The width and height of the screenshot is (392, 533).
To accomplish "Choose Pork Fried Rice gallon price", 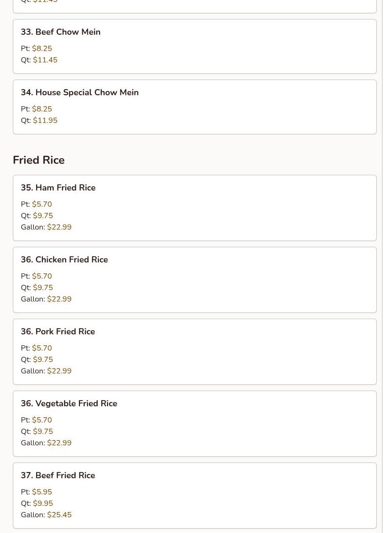I will coord(59,371).
